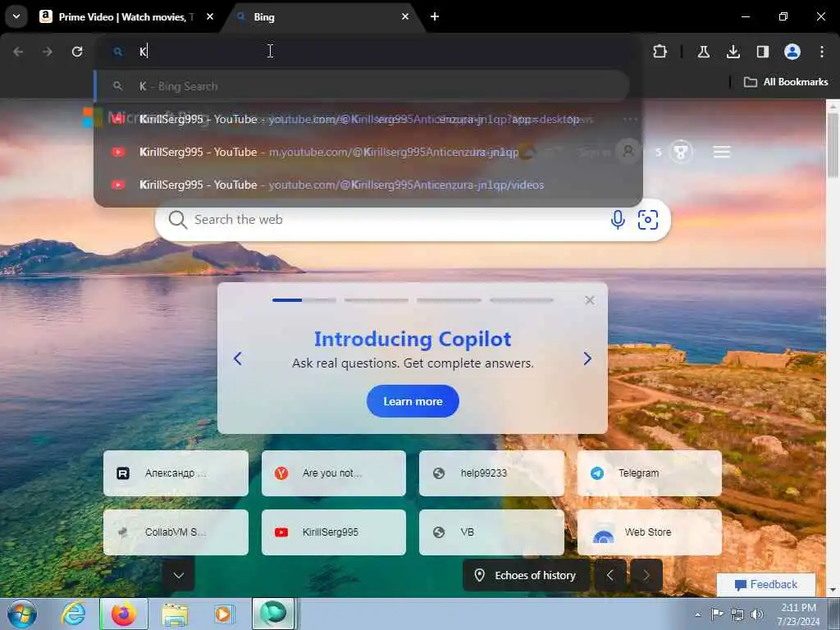Screen dimensions: 840x630
Task: Open the 'Are you not...' quick link
Action: [x=334, y=473]
